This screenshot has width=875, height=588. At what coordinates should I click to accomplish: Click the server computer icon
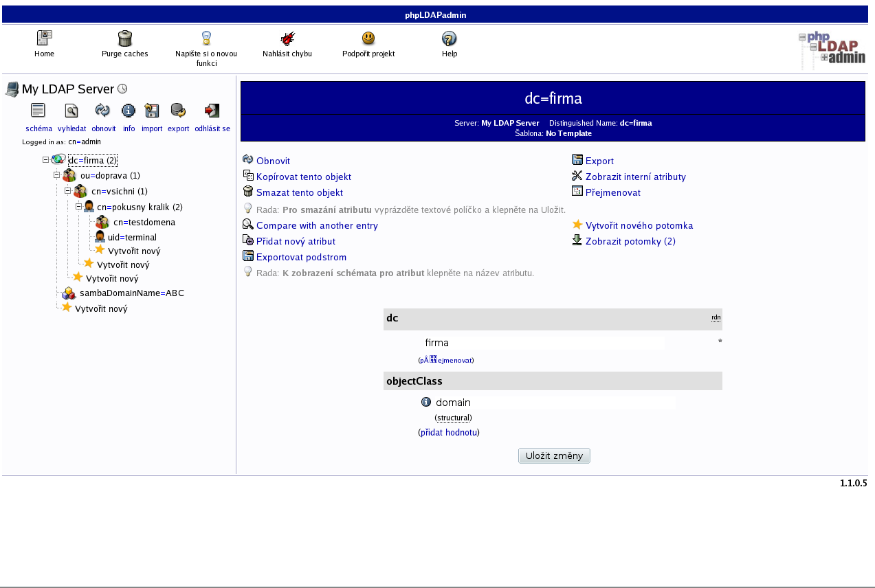12,89
